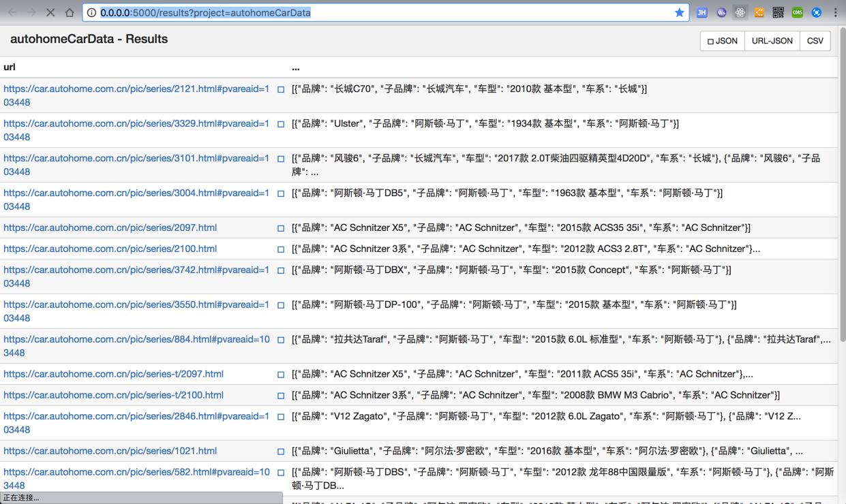
Task: Open the JH extension
Action: point(701,12)
